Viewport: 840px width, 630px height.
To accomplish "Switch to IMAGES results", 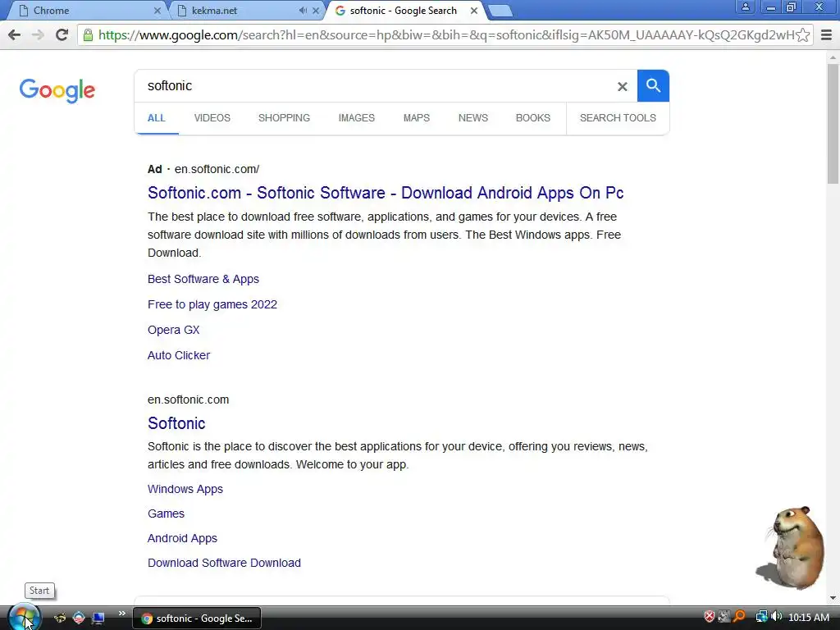I will 356,118.
